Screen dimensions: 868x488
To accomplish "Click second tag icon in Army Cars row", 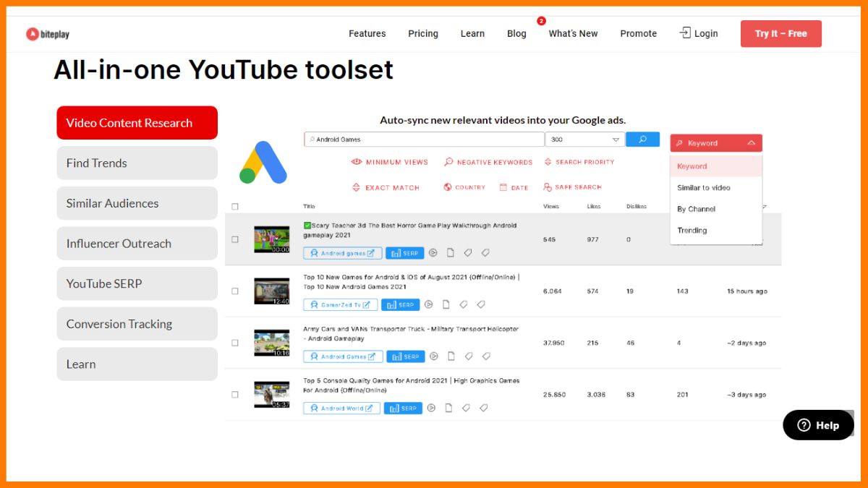I will click(x=486, y=356).
